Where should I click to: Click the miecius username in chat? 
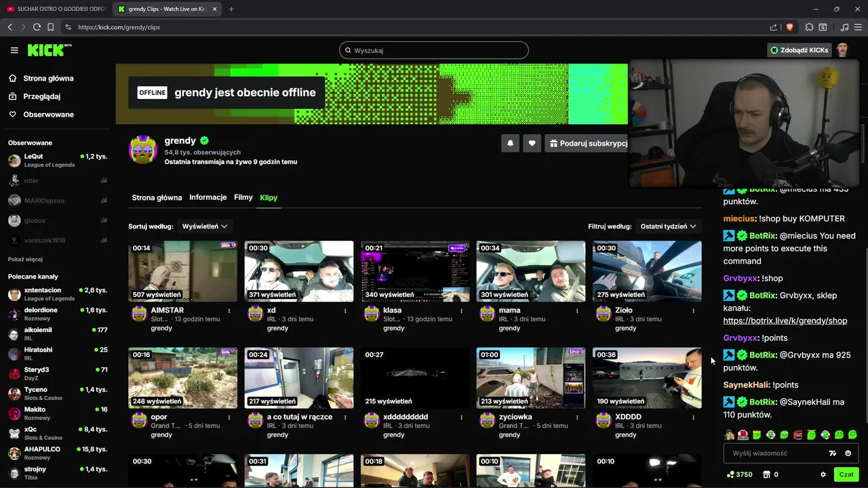739,219
